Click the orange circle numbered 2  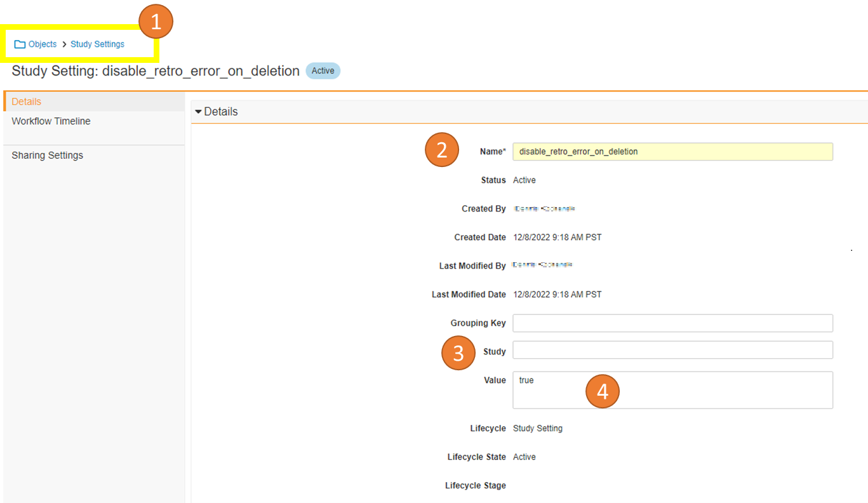(442, 150)
